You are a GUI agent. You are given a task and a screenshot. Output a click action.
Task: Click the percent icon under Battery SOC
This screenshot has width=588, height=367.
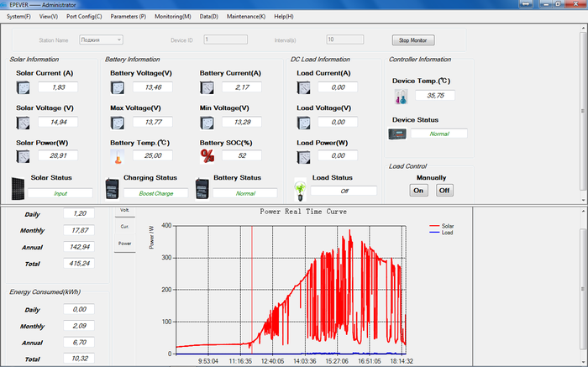(207, 156)
